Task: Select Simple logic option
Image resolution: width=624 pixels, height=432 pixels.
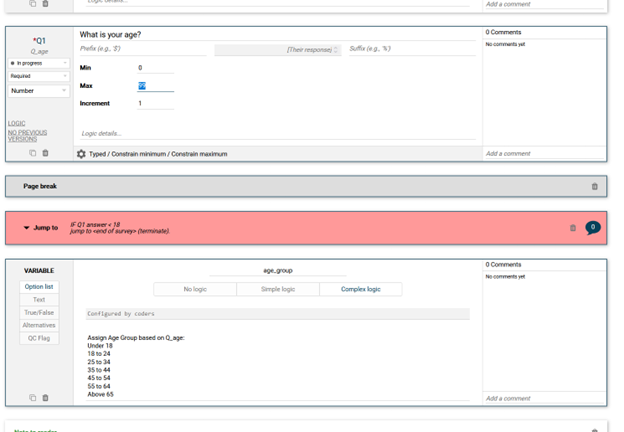Action: click(x=278, y=289)
